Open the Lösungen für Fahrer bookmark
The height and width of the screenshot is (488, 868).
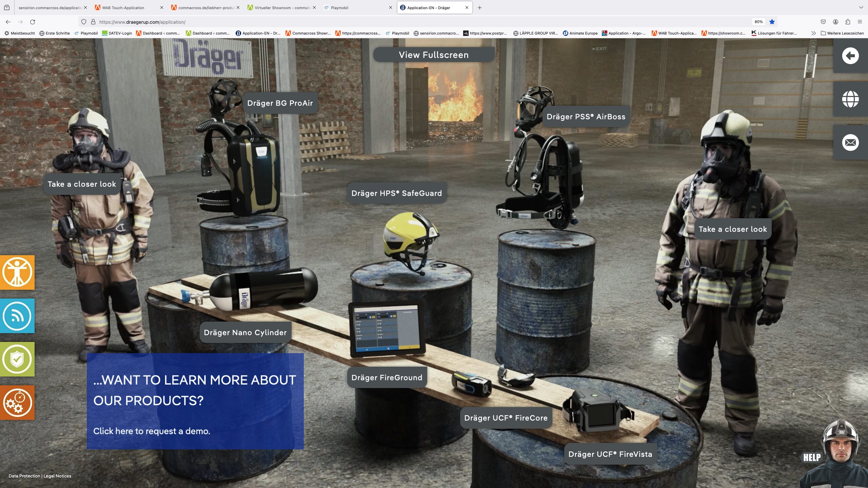click(774, 33)
